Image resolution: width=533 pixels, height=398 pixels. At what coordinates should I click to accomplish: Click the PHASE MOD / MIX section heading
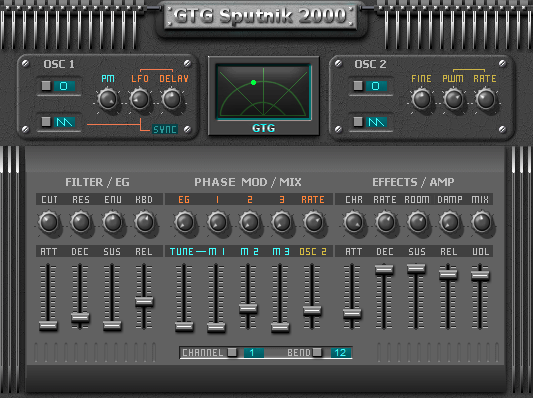(248, 182)
